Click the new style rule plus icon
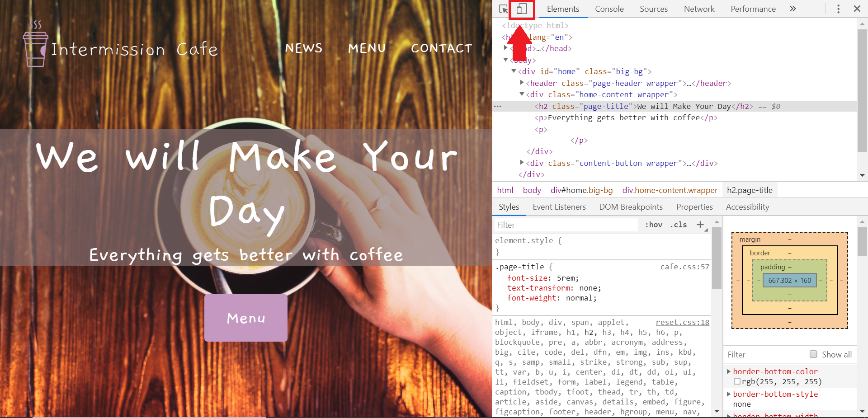Image resolution: width=868 pixels, height=418 pixels. click(x=700, y=225)
